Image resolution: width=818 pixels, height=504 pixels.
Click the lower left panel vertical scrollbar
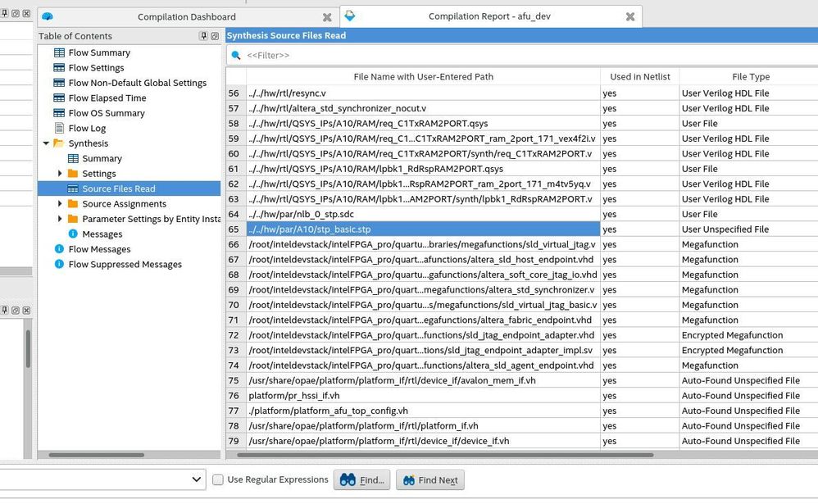[x=28, y=348]
